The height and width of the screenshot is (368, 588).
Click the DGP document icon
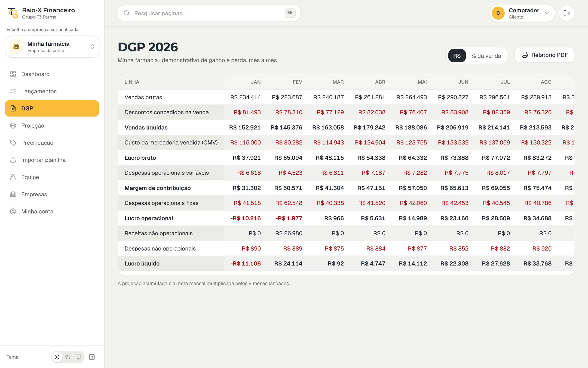(13, 108)
